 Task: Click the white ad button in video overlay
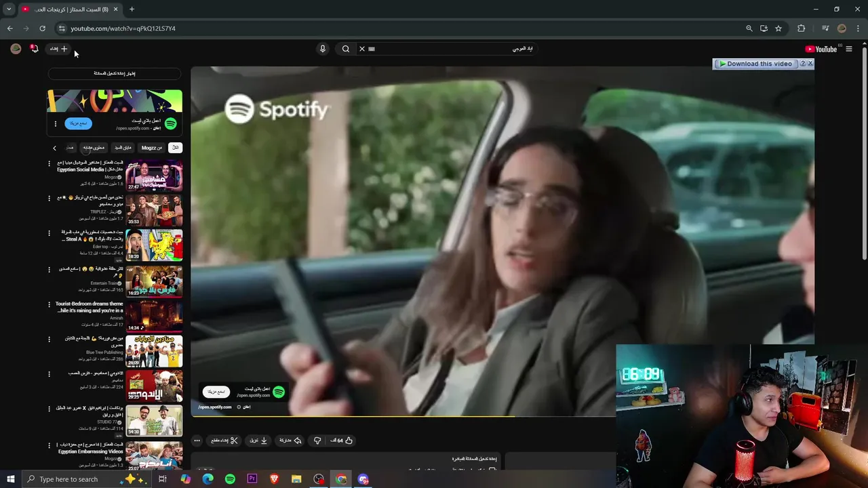tap(216, 392)
